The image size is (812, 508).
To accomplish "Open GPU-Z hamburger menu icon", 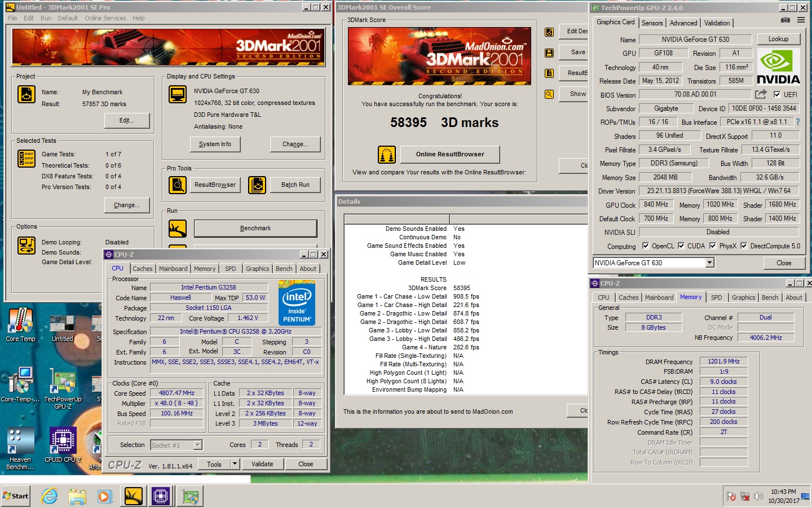I will click(801, 20).
